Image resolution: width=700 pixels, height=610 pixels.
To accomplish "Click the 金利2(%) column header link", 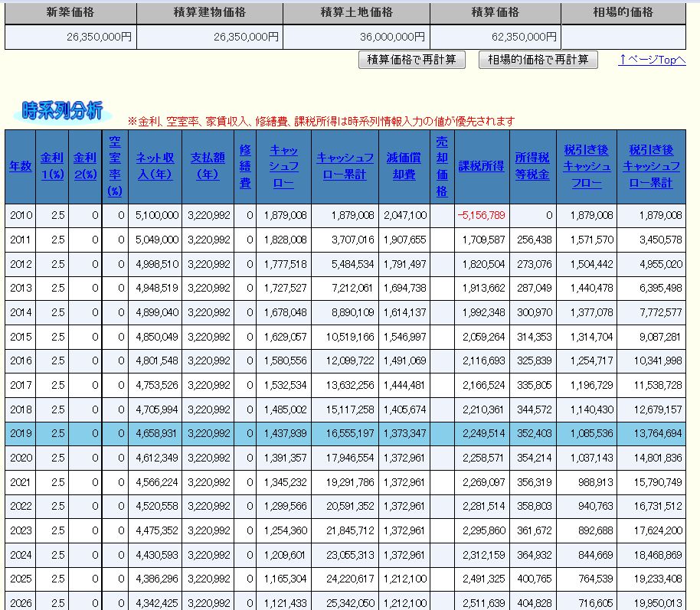I will pyautogui.click(x=84, y=165).
